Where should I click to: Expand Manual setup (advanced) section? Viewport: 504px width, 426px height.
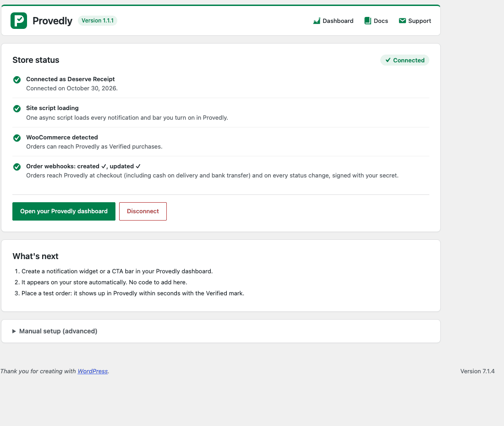point(55,331)
